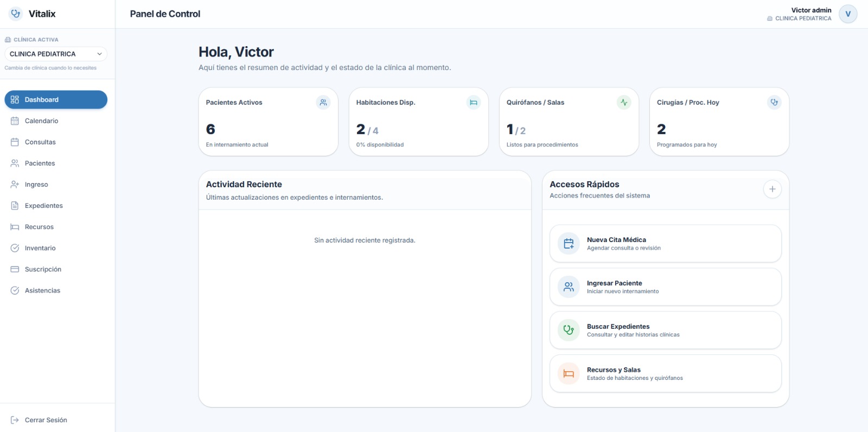Click the Ingresar Paciente people icon
The image size is (868, 432).
coord(569,287)
